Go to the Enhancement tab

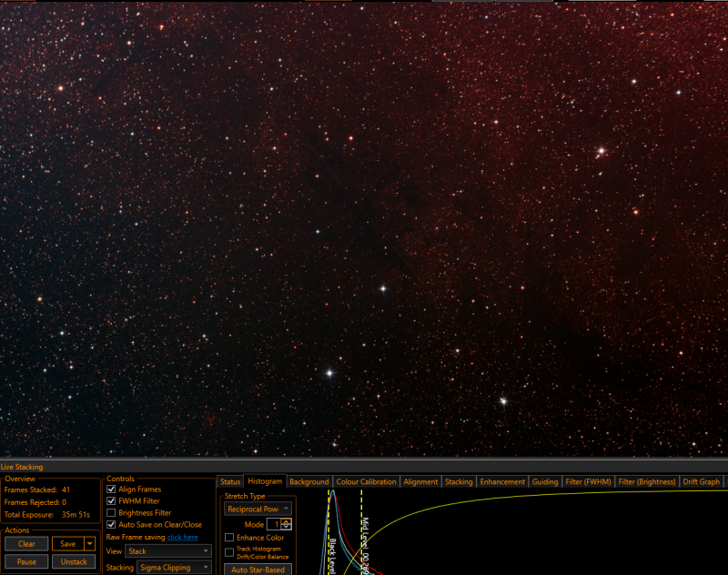click(502, 481)
